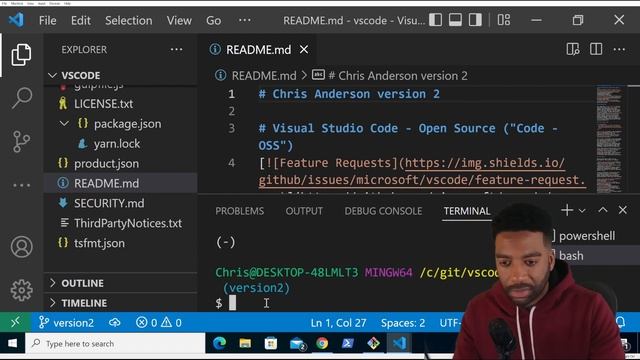Show additional activity bar views ellipsis
640x360 pixels.
pyautogui.click(x=21, y=185)
